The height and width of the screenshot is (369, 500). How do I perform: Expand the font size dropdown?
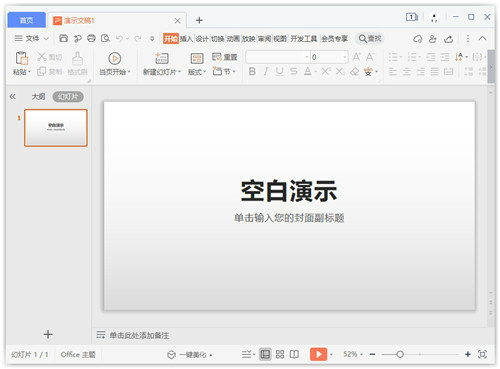coord(345,57)
